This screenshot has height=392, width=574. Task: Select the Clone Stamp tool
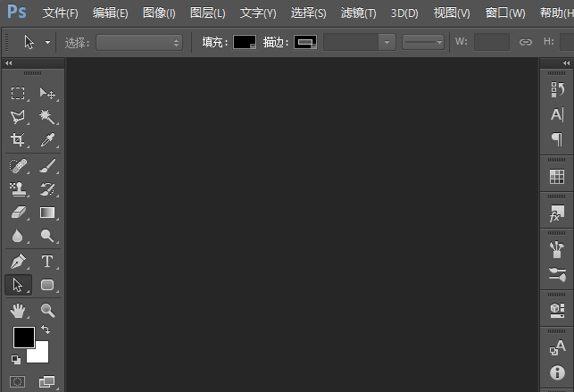click(18, 189)
